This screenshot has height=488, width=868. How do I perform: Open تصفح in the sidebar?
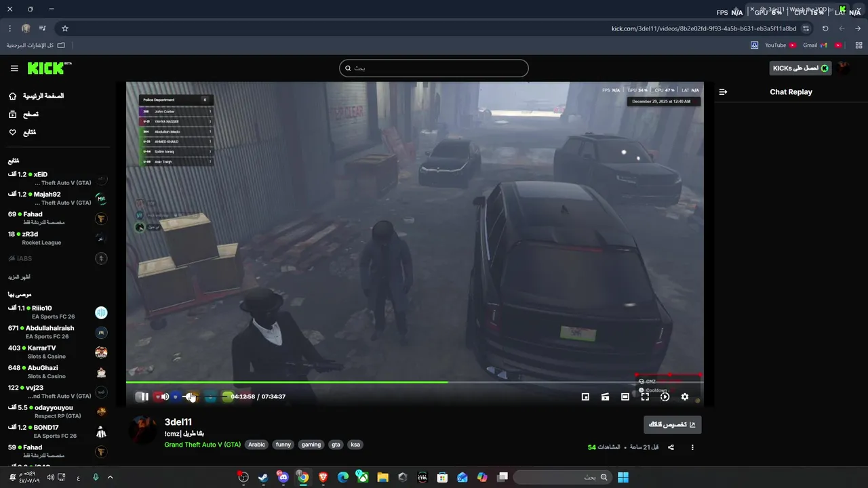click(x=24, y=115)
